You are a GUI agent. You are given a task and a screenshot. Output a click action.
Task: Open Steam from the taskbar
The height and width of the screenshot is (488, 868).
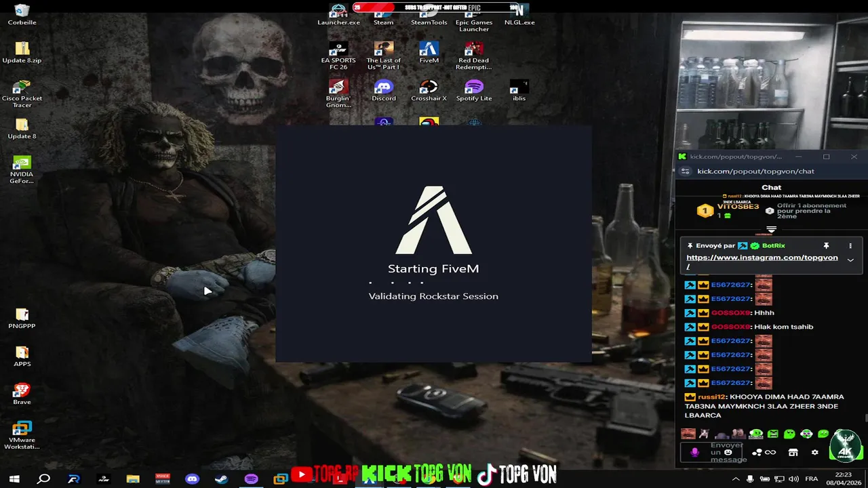pyautogui.click(x=222, y=479)
